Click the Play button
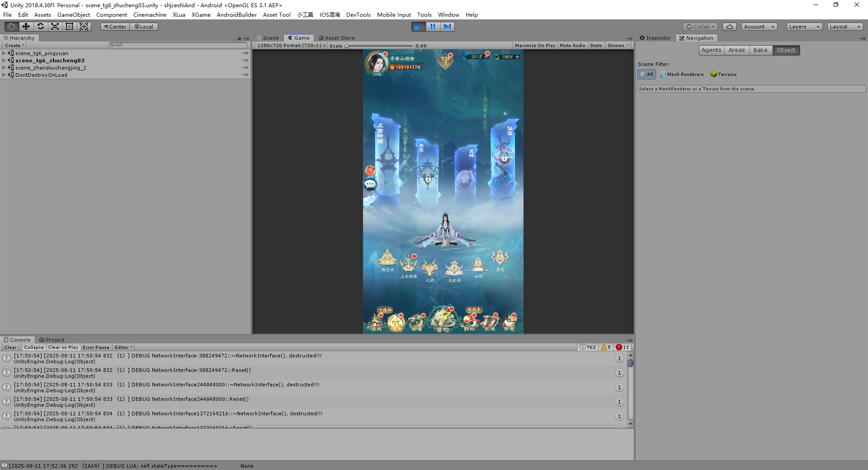This screenshot has width=868, height=470. (418, 27)
